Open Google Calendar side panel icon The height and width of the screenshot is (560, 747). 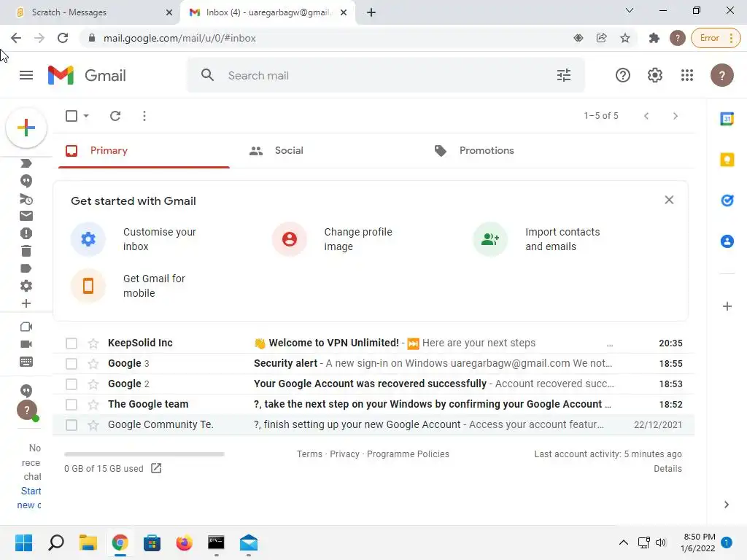(x=727, y=119)
